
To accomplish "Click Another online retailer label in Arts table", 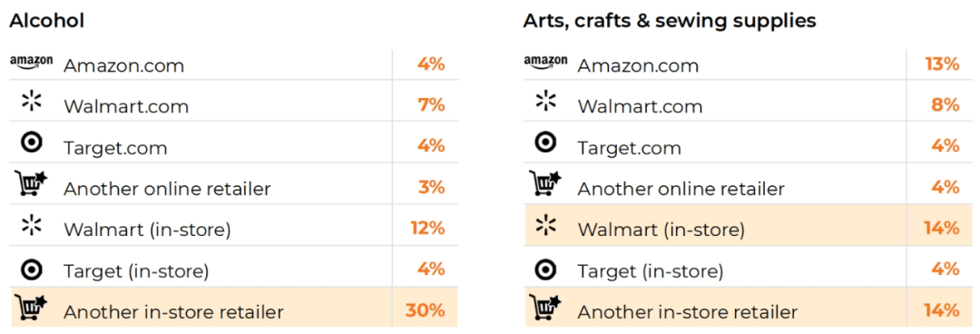I will click(x=681, y=189).
